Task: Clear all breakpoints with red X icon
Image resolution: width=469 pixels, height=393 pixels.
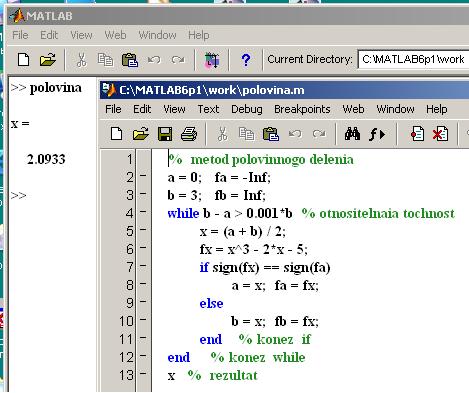Action: pos(440,134)
